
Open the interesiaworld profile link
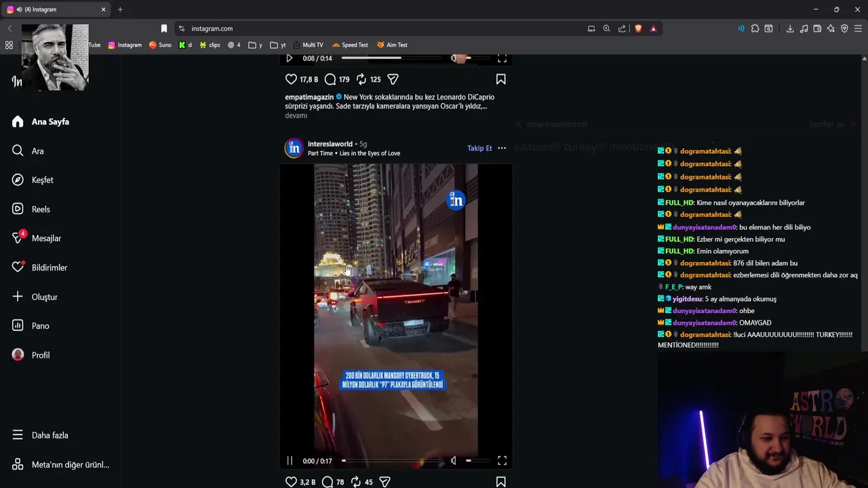pos(330,144)
